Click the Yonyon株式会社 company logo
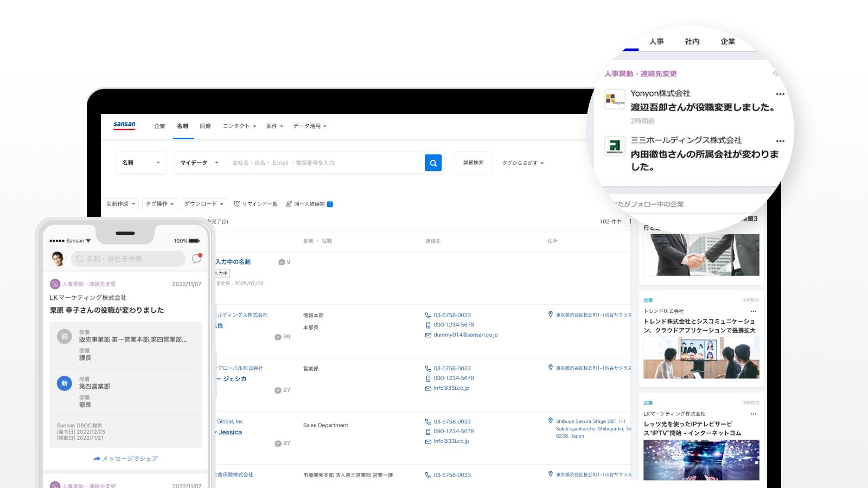This screenshot has width=868, height=488. coord(615,99)
